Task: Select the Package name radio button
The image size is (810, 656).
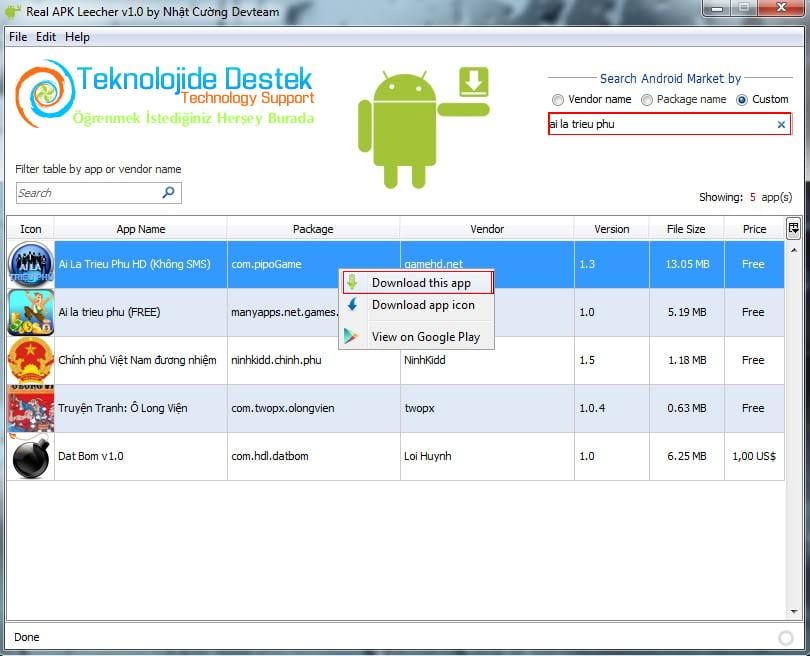Action: pyautogui.click(x=647, y=100)
